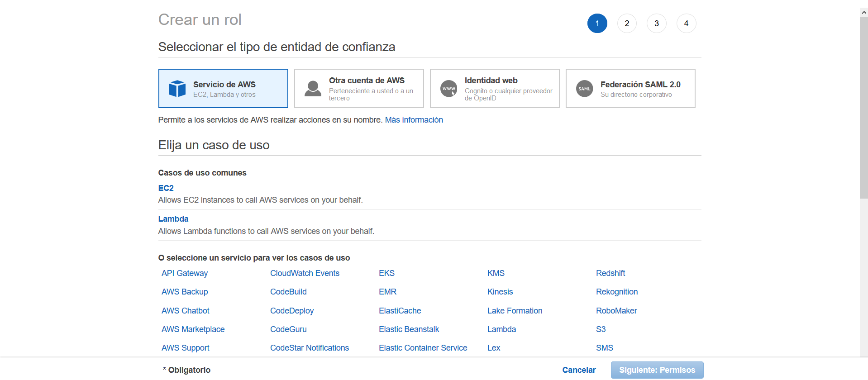Choose the KMS service

496,273
